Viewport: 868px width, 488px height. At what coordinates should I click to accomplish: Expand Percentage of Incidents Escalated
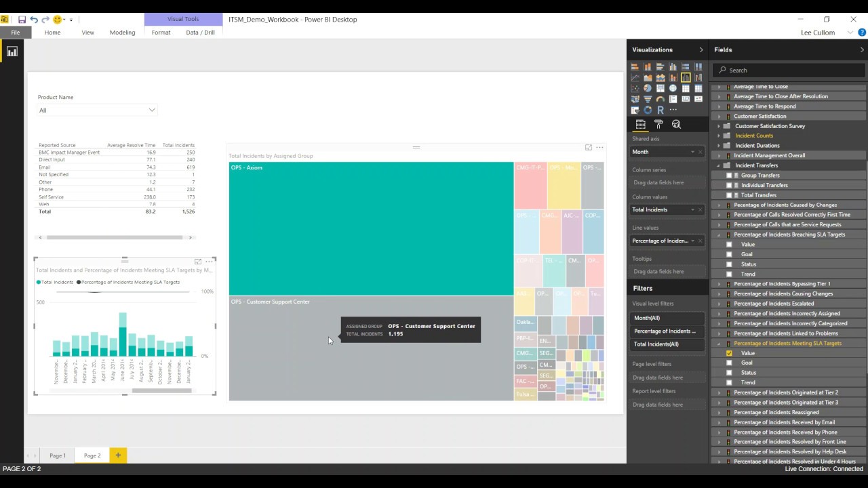tap(719, 304)
